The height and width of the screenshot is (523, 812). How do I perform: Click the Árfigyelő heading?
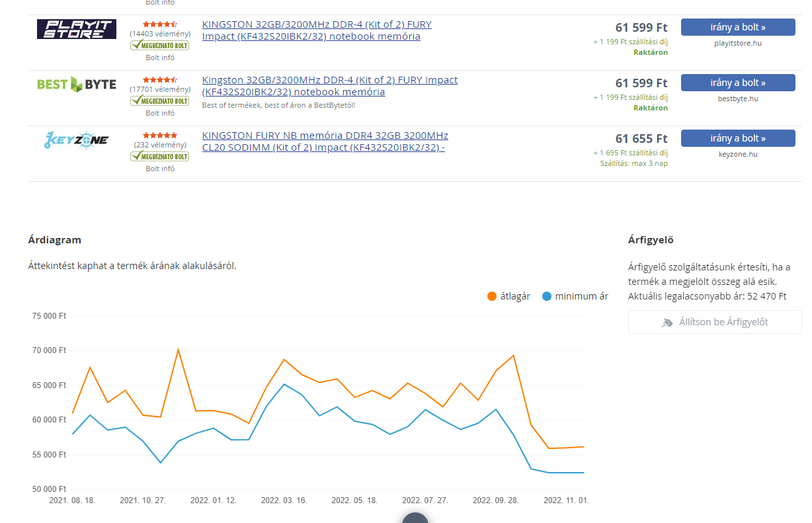coord(651,240)
